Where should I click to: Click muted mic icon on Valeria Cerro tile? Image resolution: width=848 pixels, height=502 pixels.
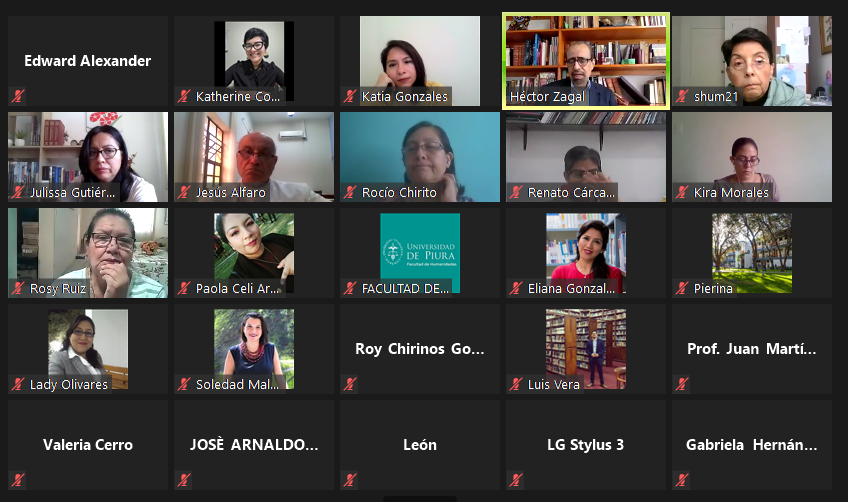click(18, 480)
